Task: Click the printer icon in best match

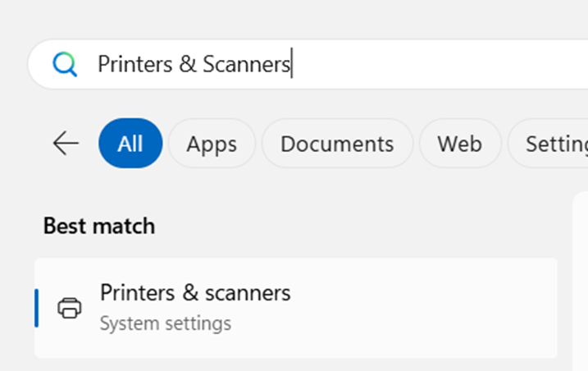Action: click(x=70, y=308)
